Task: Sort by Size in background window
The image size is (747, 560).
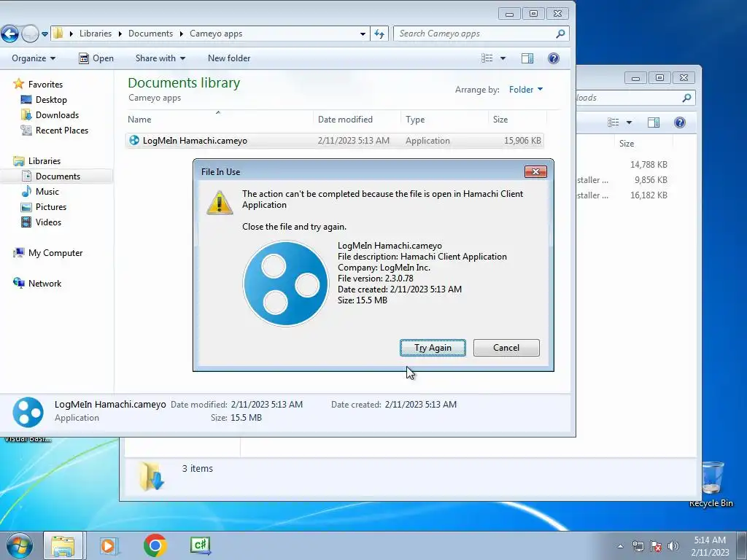Action: pos(643,144)
